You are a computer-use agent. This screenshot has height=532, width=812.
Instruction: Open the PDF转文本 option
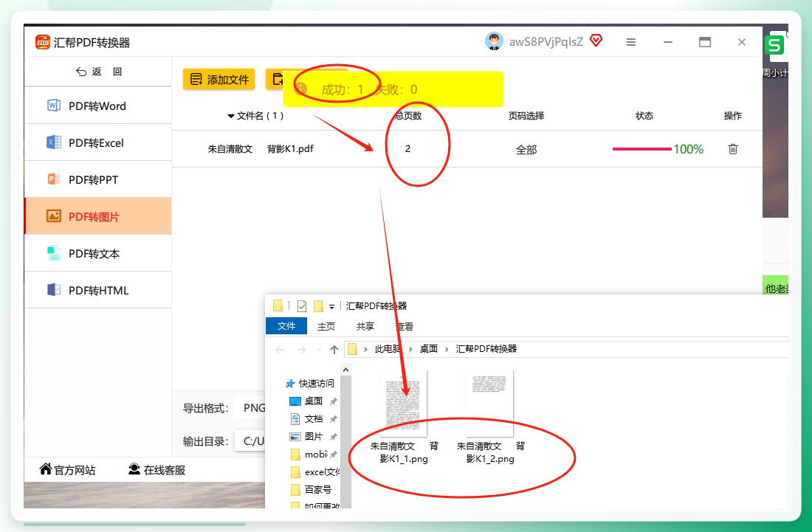(97, 253)
